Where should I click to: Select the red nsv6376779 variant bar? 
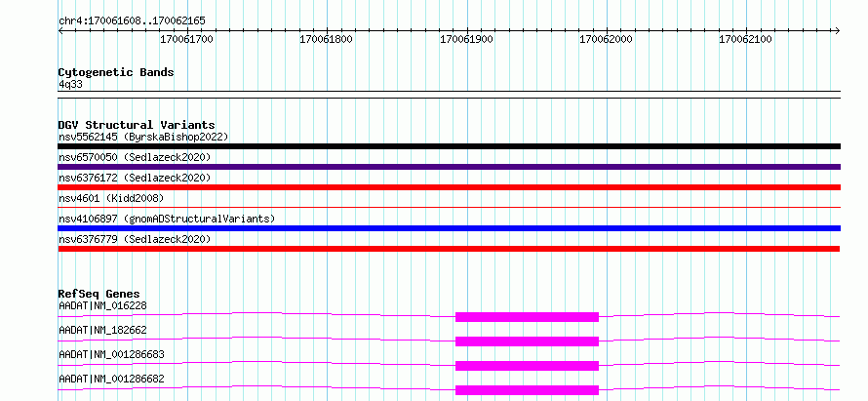(x=449, y=249)
